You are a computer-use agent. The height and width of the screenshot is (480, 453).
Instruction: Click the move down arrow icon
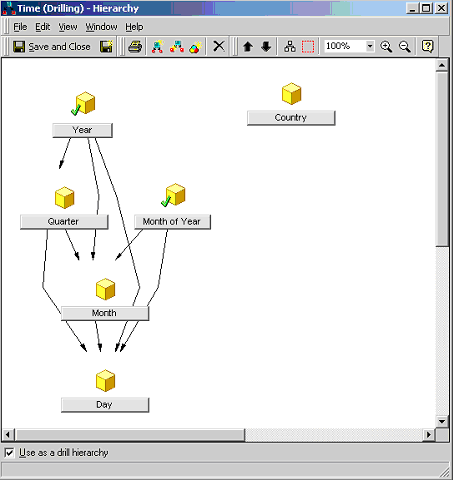[x=266, y=47]
